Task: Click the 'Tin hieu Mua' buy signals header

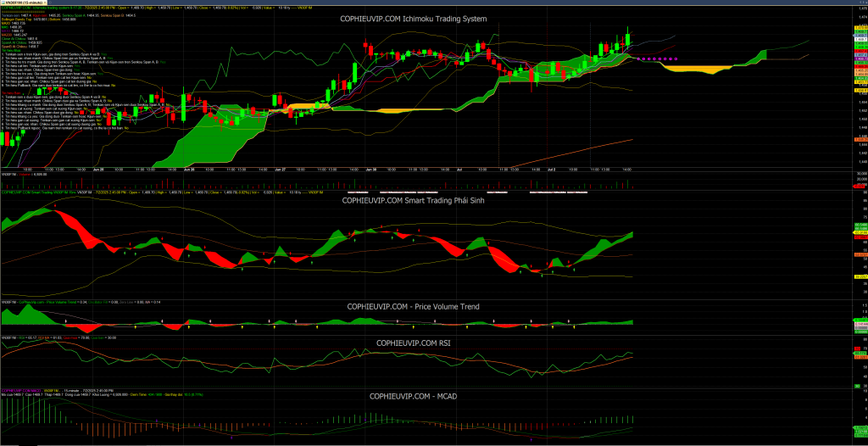Action: click(x=11, y=50)
